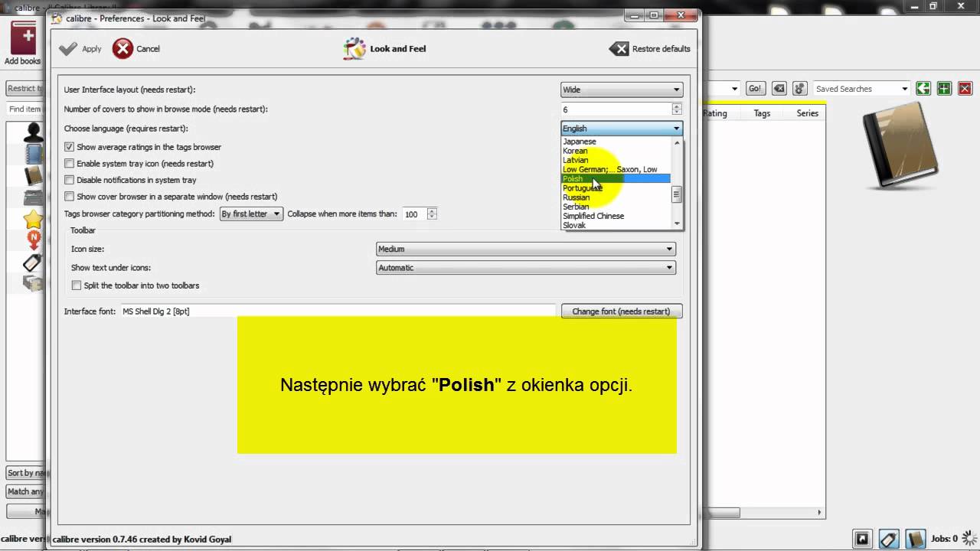Click the Series column header

pyautogui.click(x=808, y=113)
